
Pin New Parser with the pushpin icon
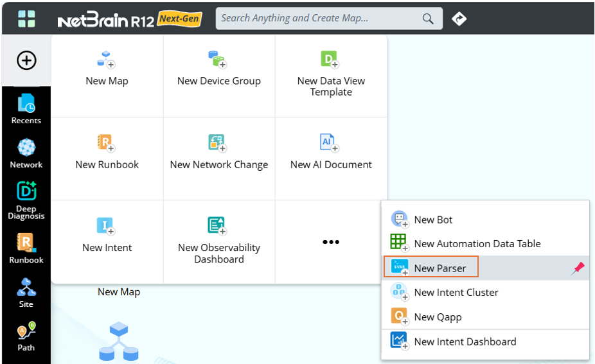pyautogui.click(x=578, y=268)
